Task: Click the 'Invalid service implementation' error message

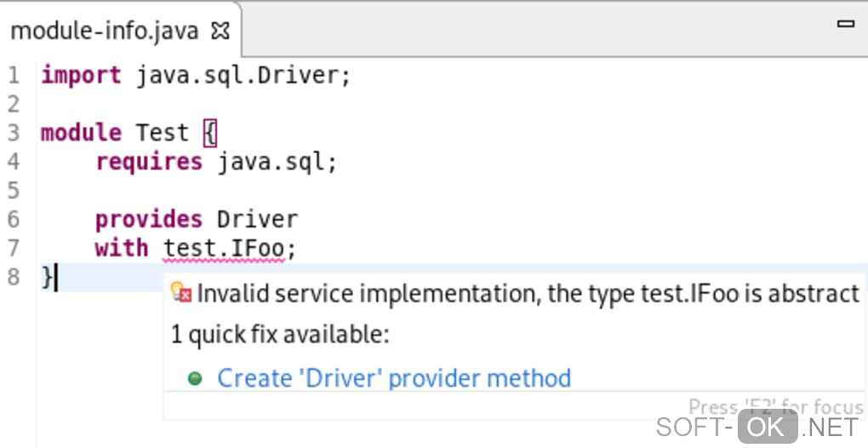Action: coord(528,294)
